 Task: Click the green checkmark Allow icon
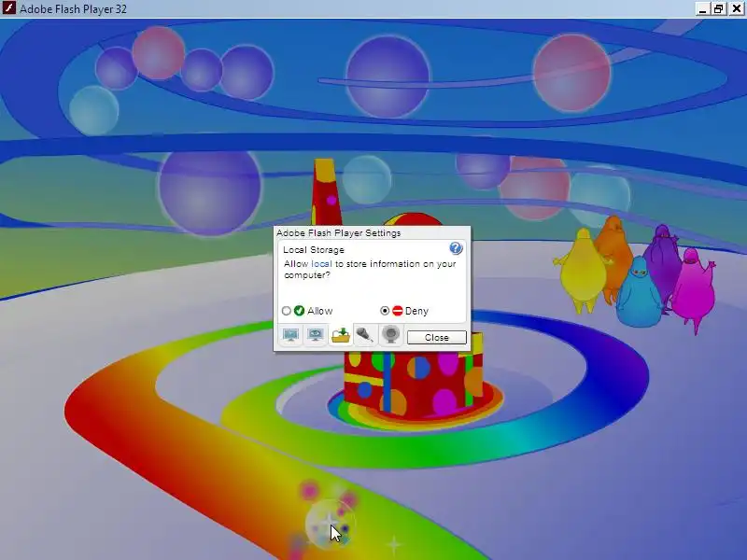tap(299, 311)
